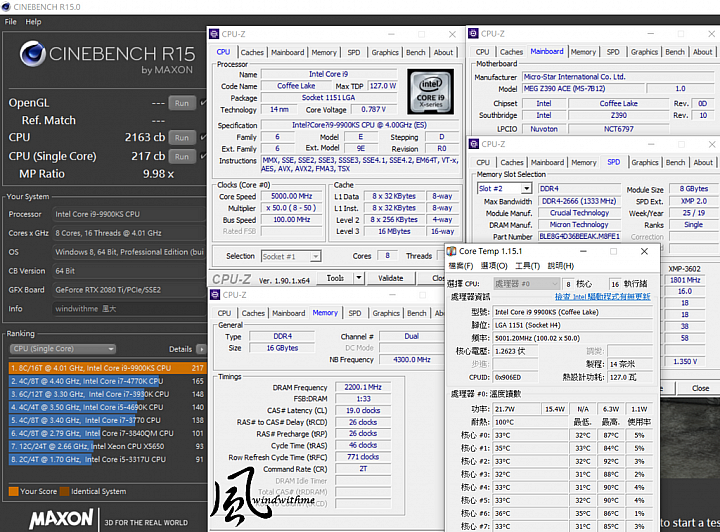Open About tab in CPU-Z CPU window
The width and height of the screenshot is (720, 532).
tap(443, 52)
